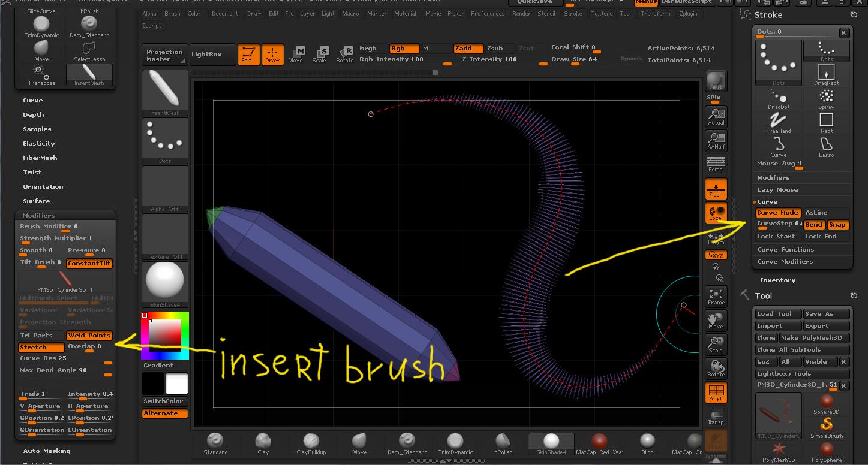
Task: Expand the Samples section
Action: click(x=37, y=129)
